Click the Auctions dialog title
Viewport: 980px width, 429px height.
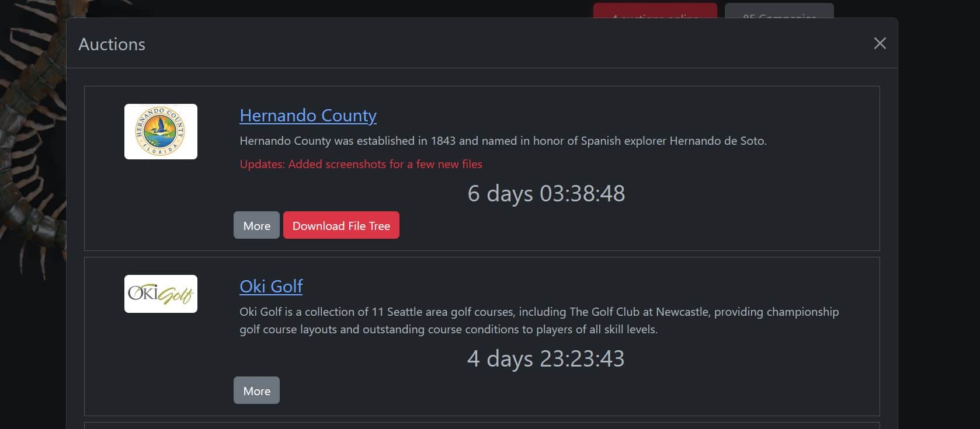click(112, 44)
